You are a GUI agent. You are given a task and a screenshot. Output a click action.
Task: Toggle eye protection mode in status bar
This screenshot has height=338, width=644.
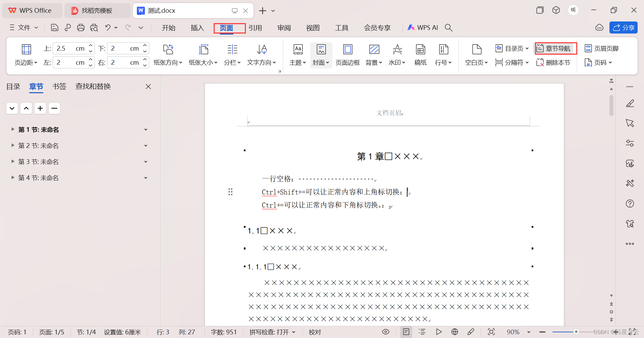pyautogui.click(x=385, y=332)
